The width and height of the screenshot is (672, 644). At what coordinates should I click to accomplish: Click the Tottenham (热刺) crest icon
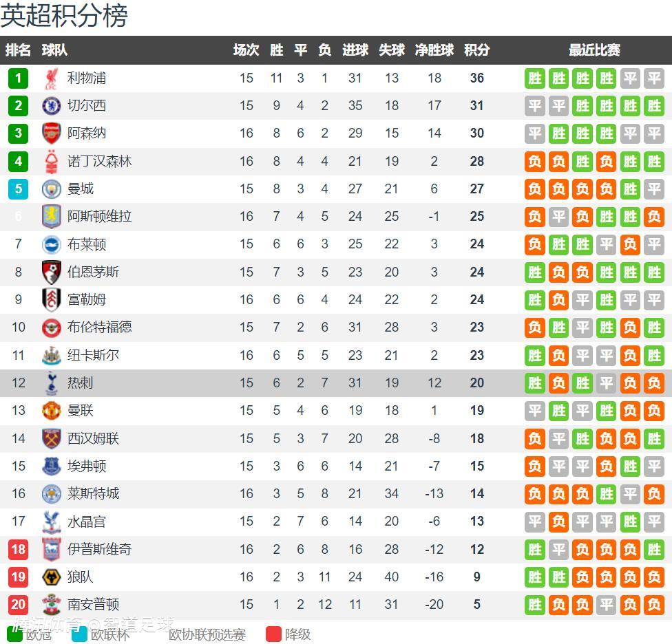51,383
